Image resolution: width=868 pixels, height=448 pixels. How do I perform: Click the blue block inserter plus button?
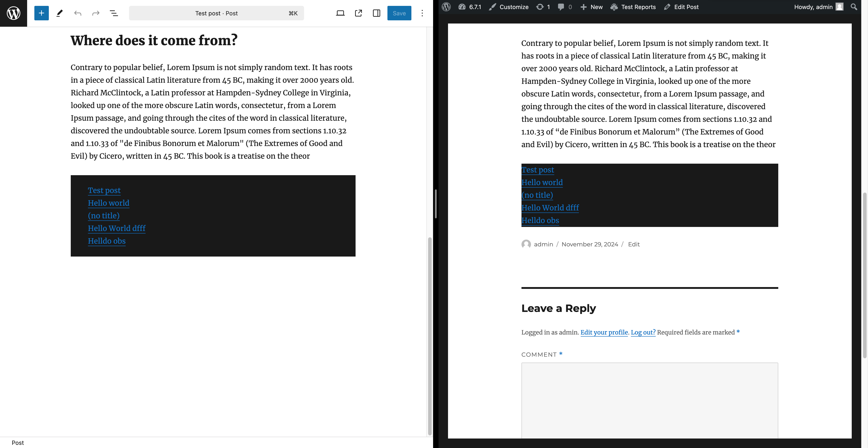pyautogui.click(x=41, y=13)
